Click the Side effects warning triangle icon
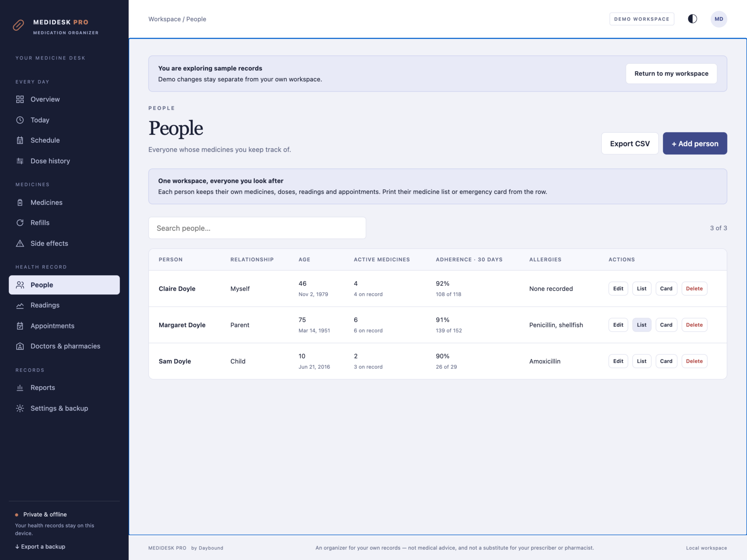 (20, 243)
